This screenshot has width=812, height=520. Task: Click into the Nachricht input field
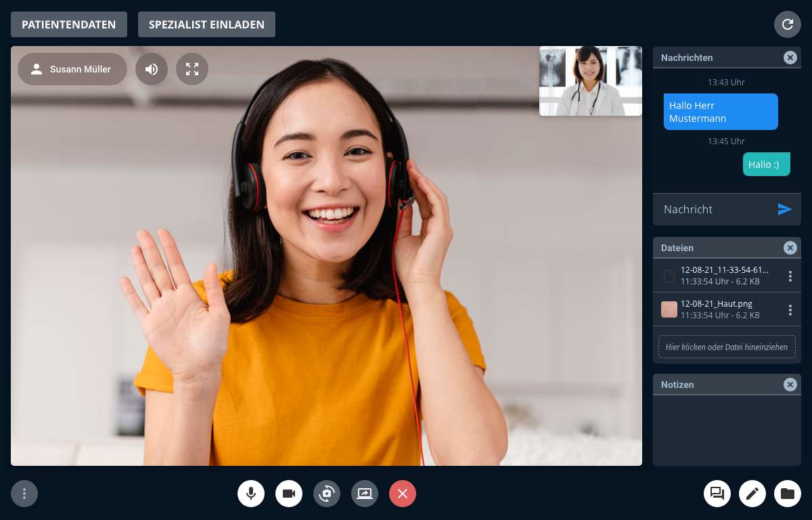click(x=714, y=209)
